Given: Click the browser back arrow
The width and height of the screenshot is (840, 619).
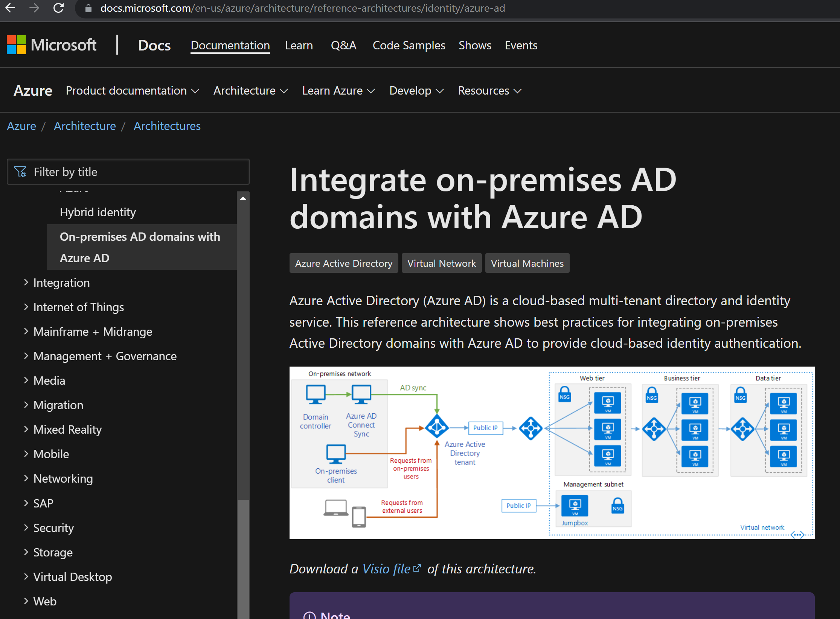Looking at the screenshot, I should pos(11,8).
